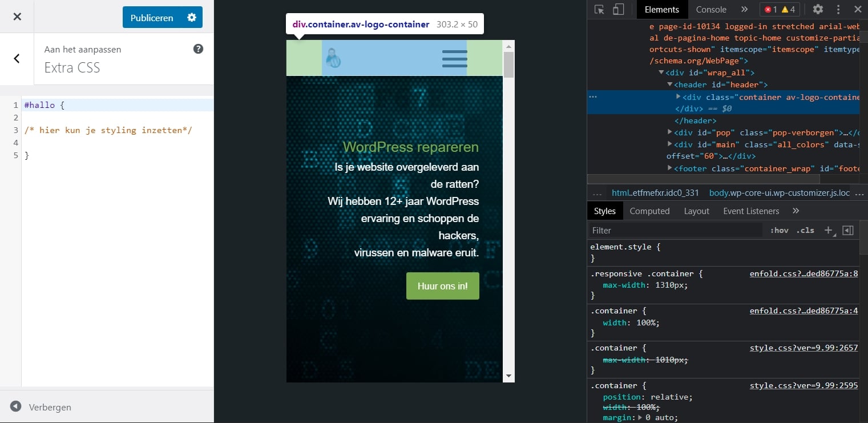Click the preview scrollbar up arrow

click(x=508, y=46)
